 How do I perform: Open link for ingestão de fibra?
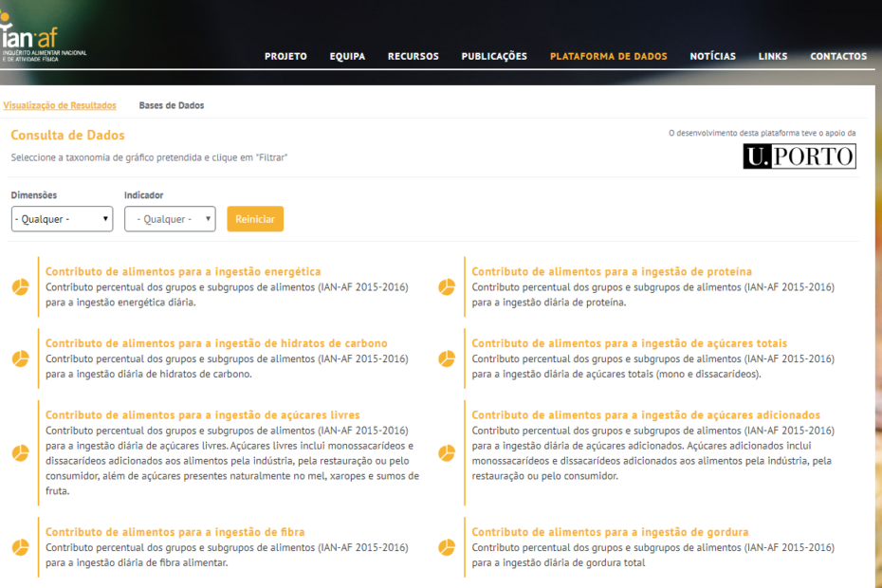[x=175, y=532]
